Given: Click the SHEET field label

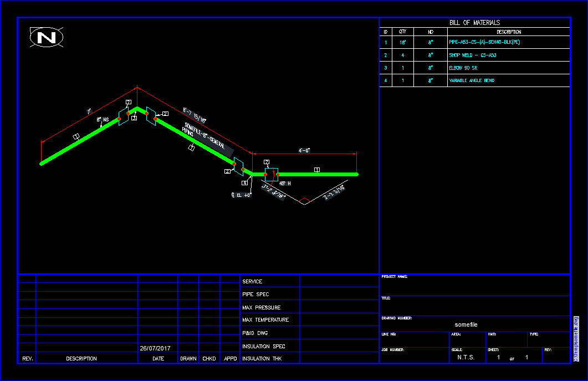Looking at the screenshot, I should tap(493, 349).
